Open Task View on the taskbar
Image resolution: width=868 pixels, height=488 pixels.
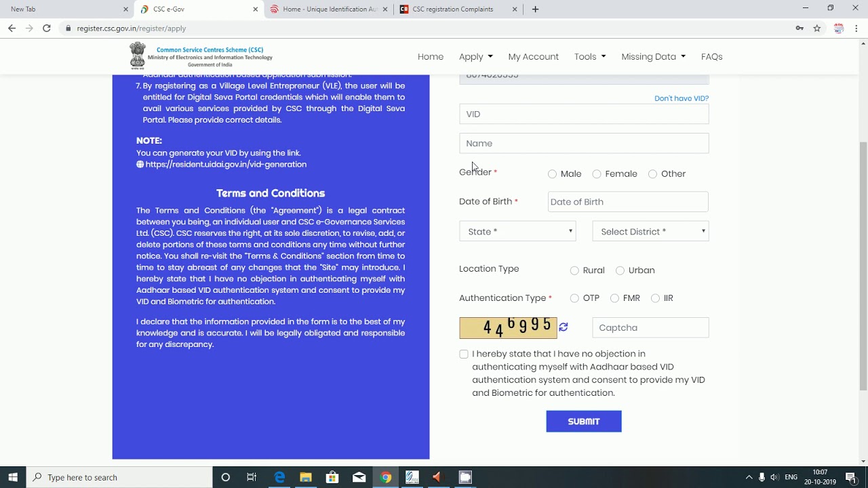coord(252,477)
